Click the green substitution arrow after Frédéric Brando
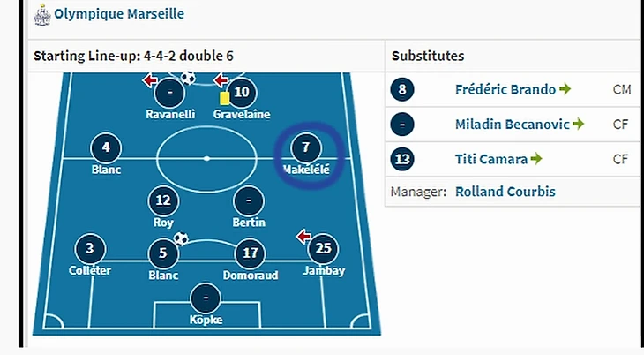644x355 pixels. [x=565, y=89]
